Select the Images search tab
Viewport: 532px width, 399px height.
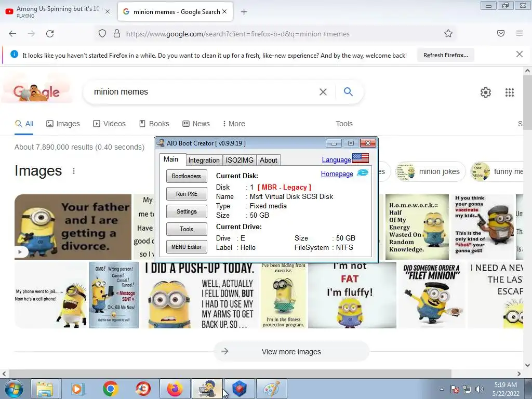[x=63, y=124]
